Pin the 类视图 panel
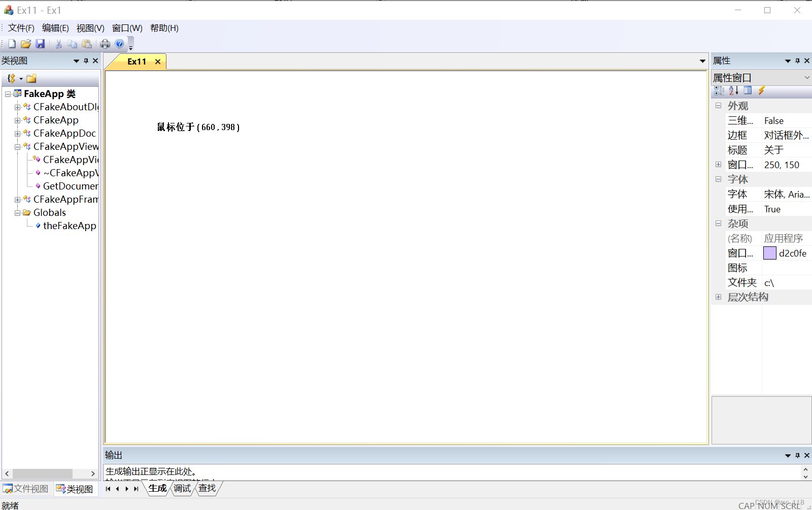The height and width of the screenshot is (510, 812). coord(86,61)
